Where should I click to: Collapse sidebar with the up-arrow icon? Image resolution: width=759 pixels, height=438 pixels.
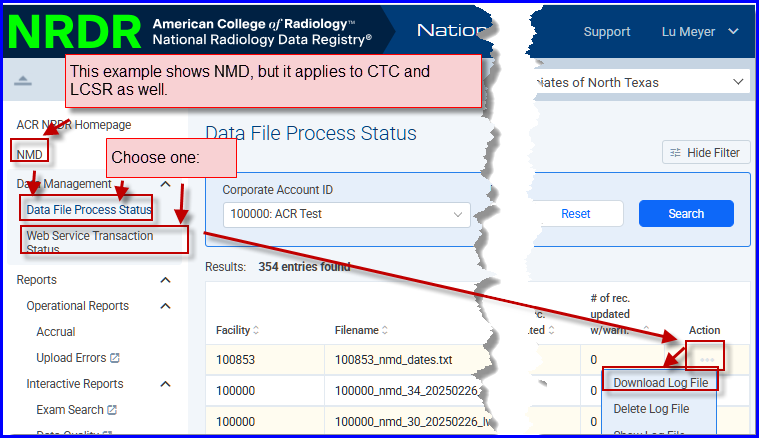[x=23, y=81]
